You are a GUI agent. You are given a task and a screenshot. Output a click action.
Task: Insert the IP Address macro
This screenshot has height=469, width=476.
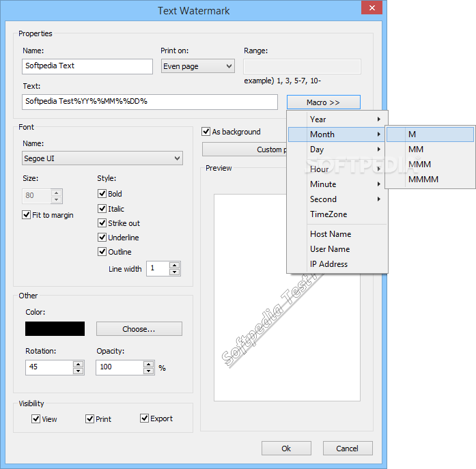[337, 264]
